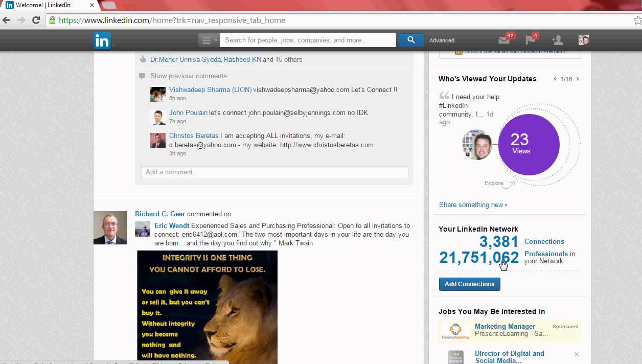Open the 21,751,062 professionals number
This screenshot has height=364, width=642.
click(479, 257)
